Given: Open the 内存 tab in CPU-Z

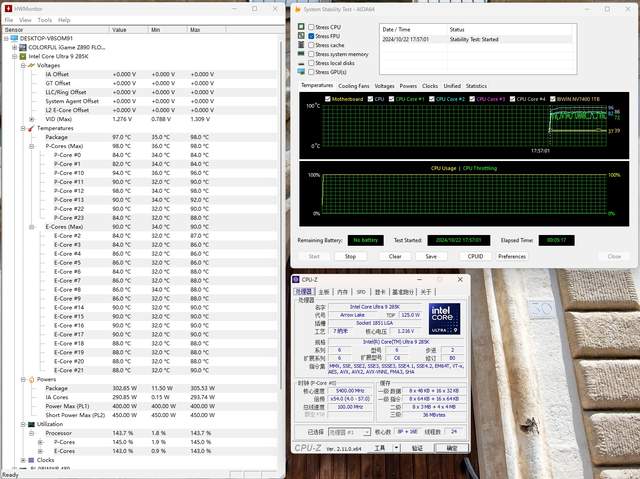Looking at the screenshot, I should (342, 292).
